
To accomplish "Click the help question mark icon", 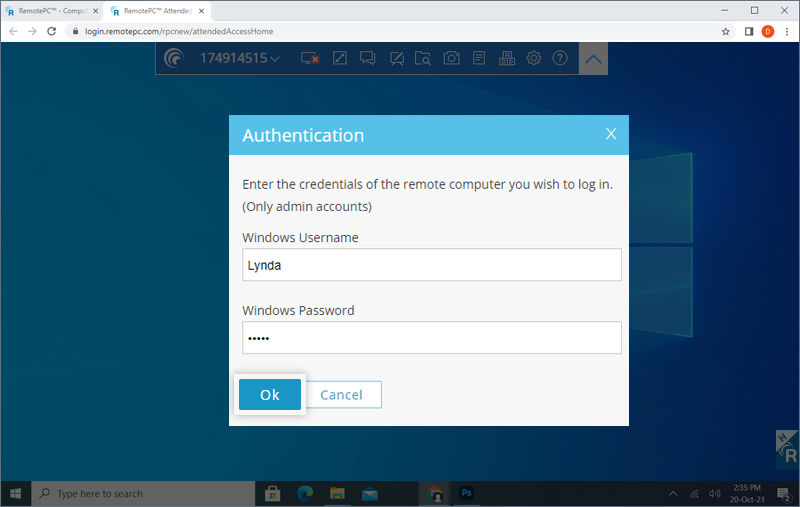I will click(560, 58).
